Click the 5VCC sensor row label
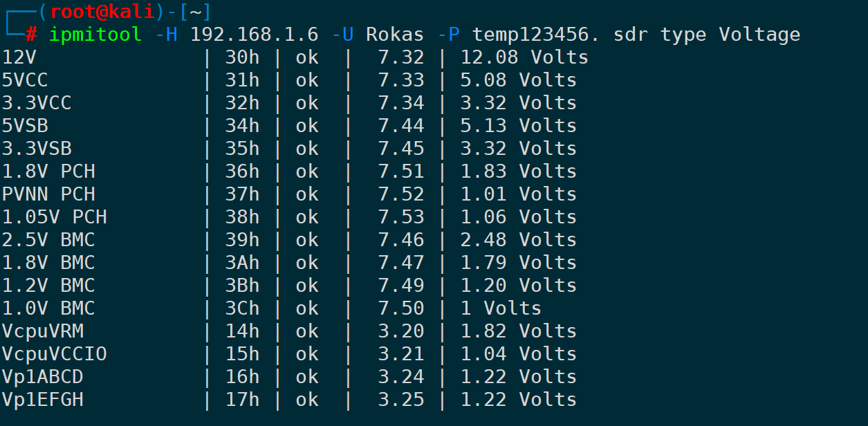868x426 pixels. pos(25,80)
